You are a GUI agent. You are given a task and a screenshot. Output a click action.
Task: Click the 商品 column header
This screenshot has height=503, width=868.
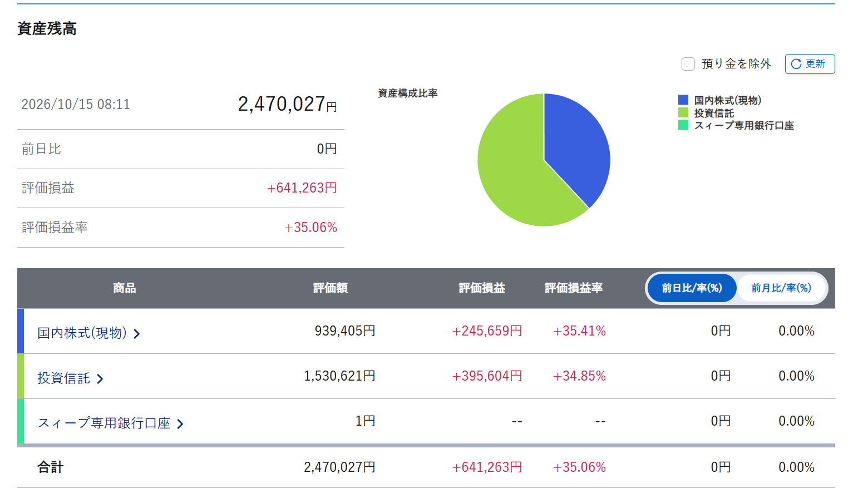[124, 288]
